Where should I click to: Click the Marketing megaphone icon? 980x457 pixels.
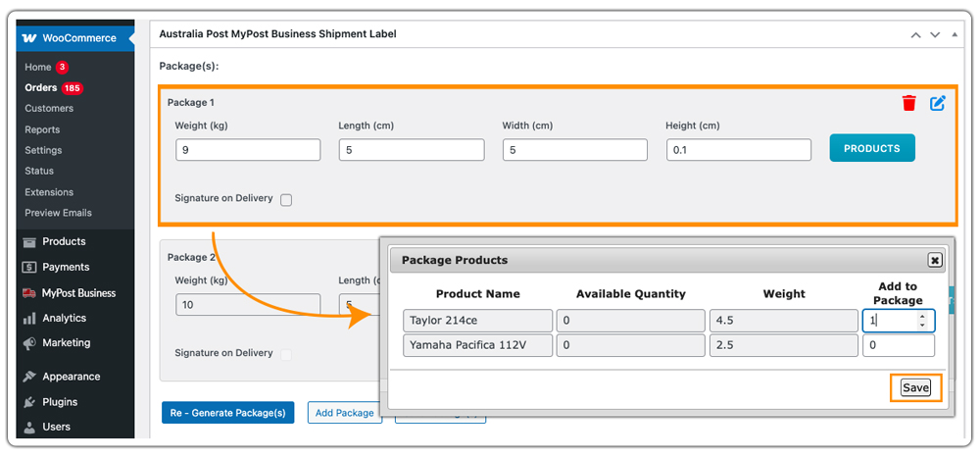point(29,343)
